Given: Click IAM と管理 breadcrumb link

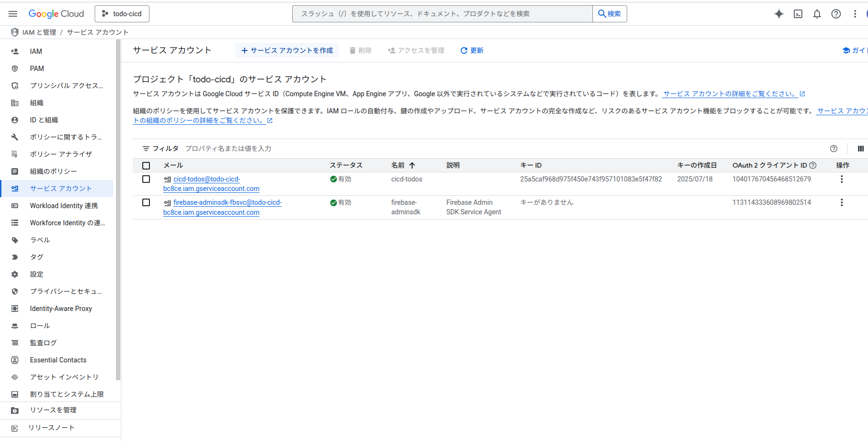Looking at the screenshot, I should [x=39, y=32].
